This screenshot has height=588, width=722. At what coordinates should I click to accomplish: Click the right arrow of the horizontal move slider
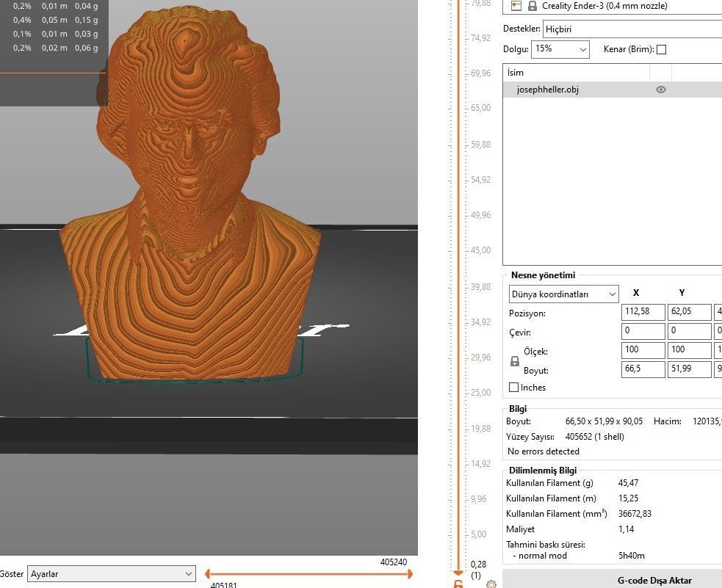(x=410, y=574)
